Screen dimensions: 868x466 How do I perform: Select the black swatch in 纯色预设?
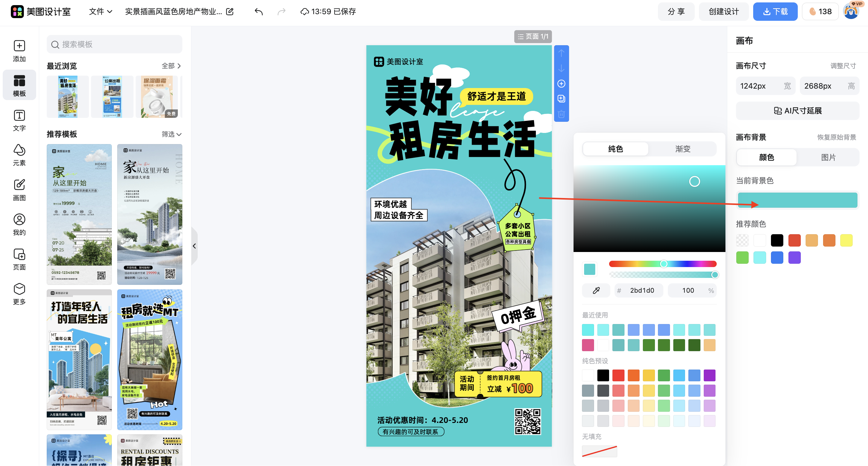coord(603,375)
